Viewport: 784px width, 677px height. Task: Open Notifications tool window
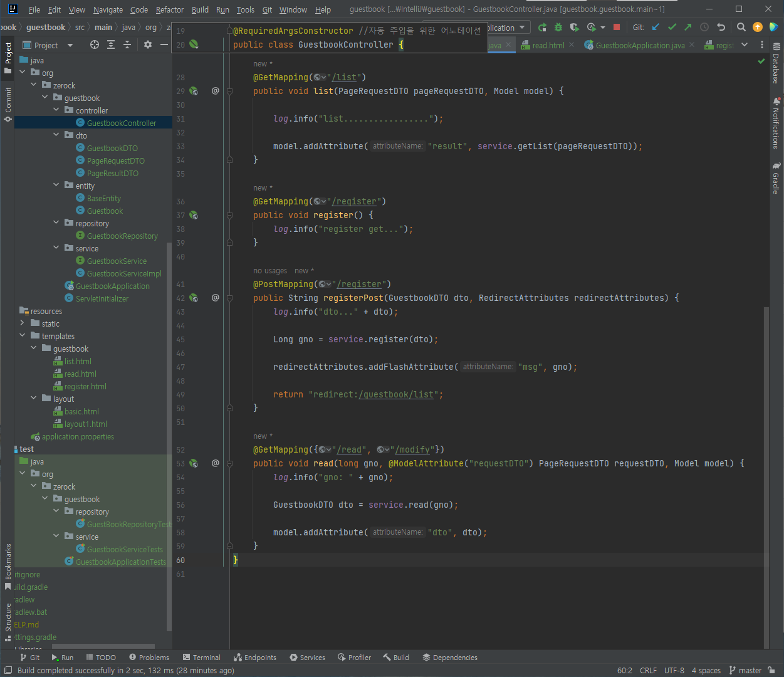(776, 123)
